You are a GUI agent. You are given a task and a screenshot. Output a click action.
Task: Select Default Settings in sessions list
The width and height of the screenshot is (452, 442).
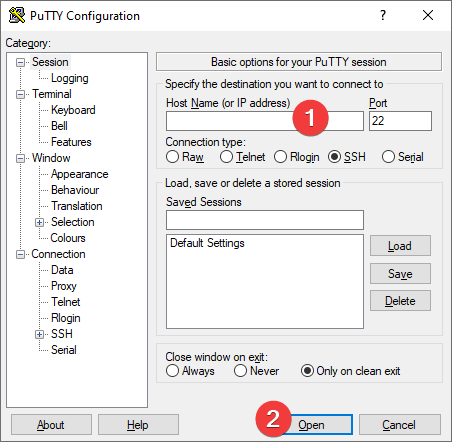coord(207,243)
